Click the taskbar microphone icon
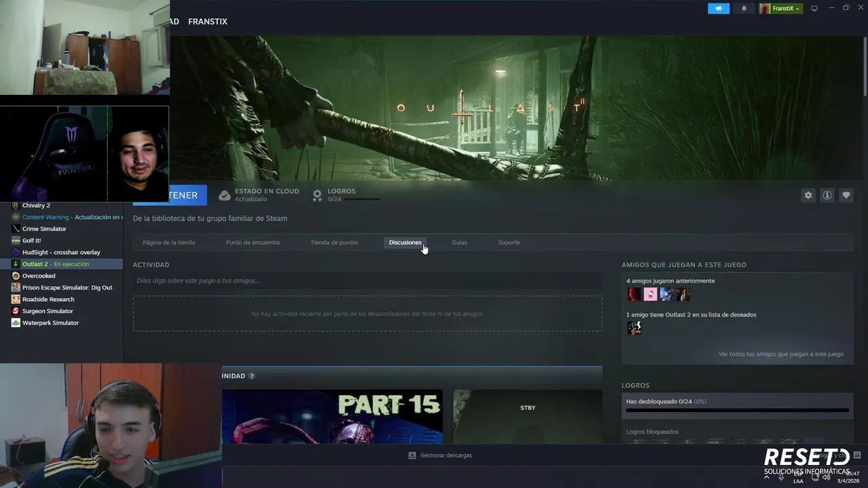868x488 pixels. [781, 477]
